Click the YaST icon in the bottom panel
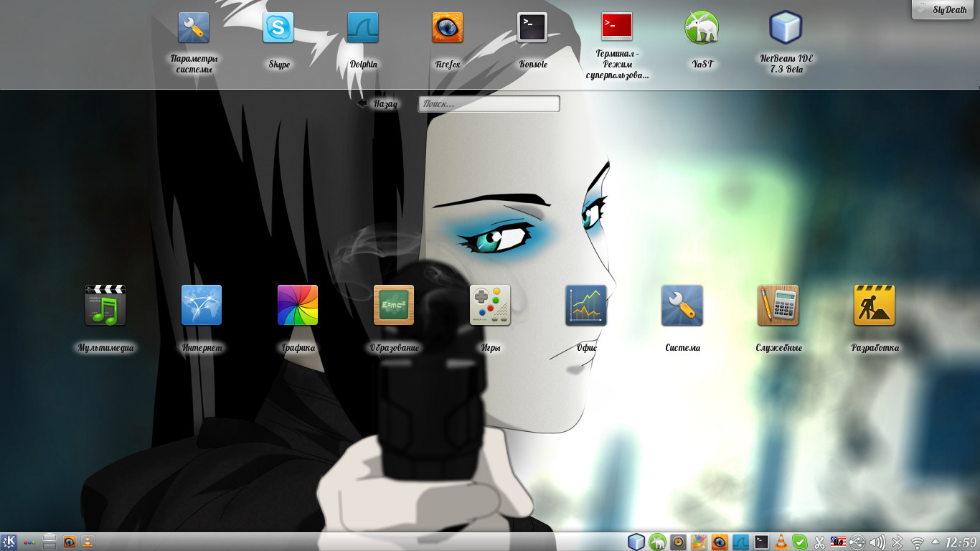 click(x=657, y=542)
